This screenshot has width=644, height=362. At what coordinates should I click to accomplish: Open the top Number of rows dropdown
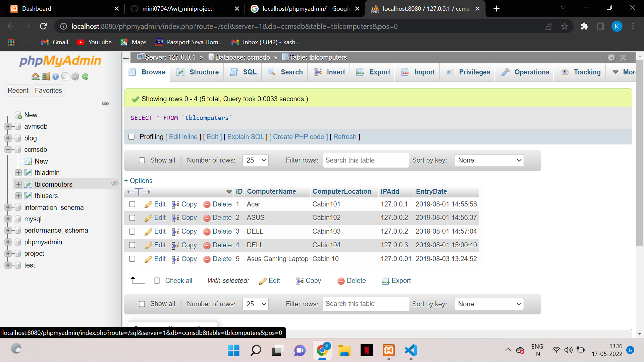click(x=255, y=160)
